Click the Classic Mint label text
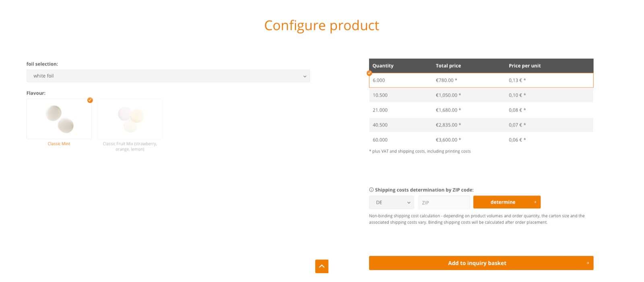 pyautogui.click(x=59, y=144)
